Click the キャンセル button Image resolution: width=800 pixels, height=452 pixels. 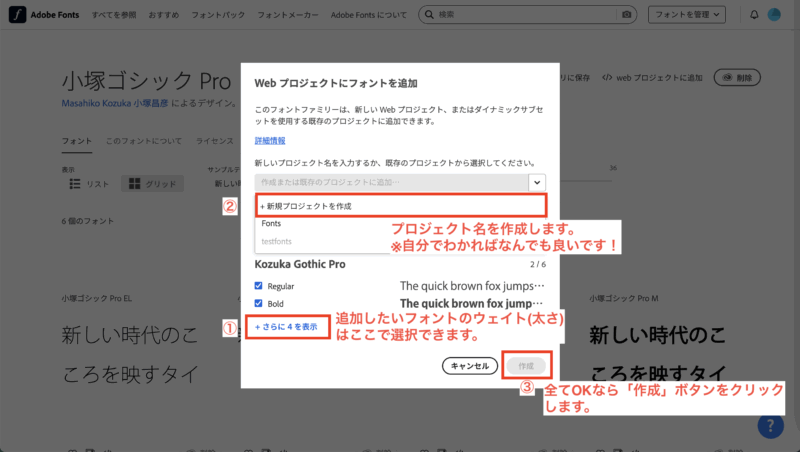(x=470, y=366)
